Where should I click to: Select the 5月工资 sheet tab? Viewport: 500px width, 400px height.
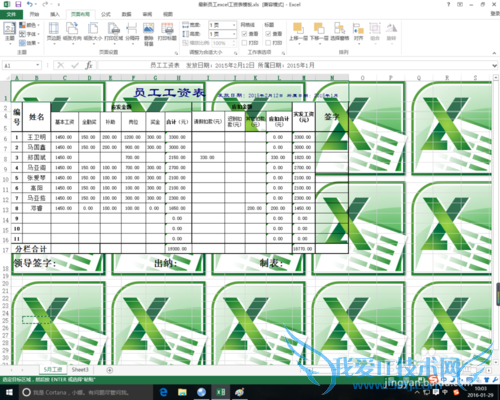(53, 370)
